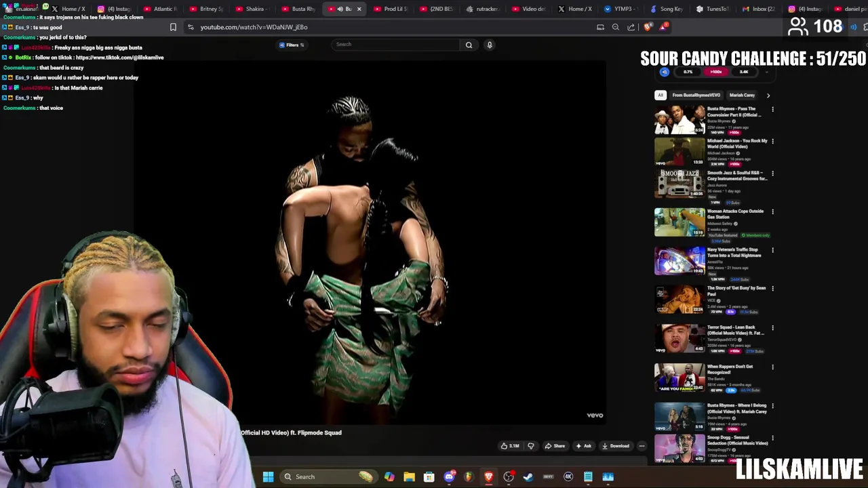This screenshot has width=868, height=488.
Task: Open options menu for Woman Attacks Cops video
Action: 772,211
